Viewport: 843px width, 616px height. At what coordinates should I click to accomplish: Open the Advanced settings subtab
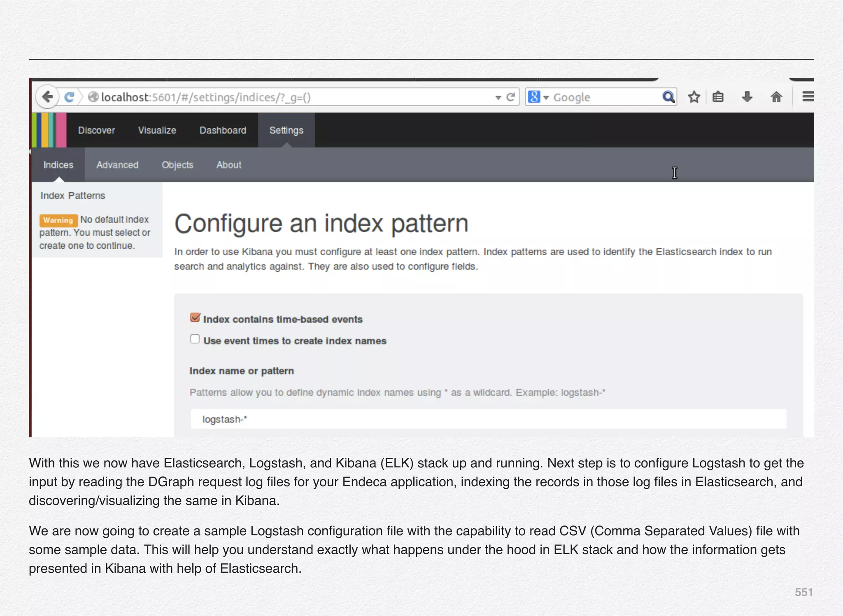click(x=117, y=165)
